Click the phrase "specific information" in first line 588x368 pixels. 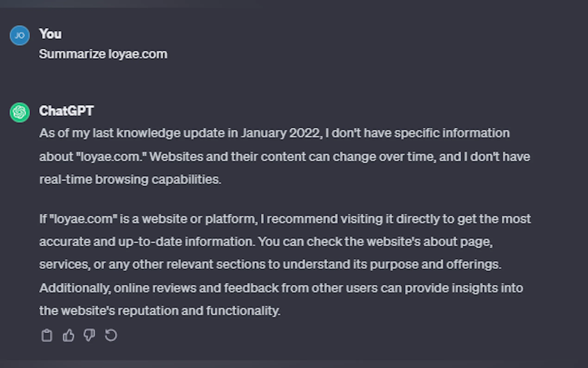tap(452, 133)
